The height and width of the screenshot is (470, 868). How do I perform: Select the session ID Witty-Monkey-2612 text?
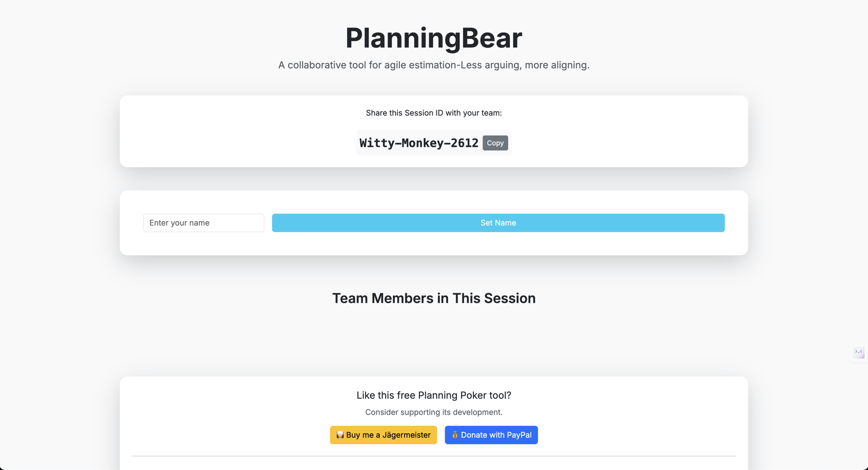[418, 143]
